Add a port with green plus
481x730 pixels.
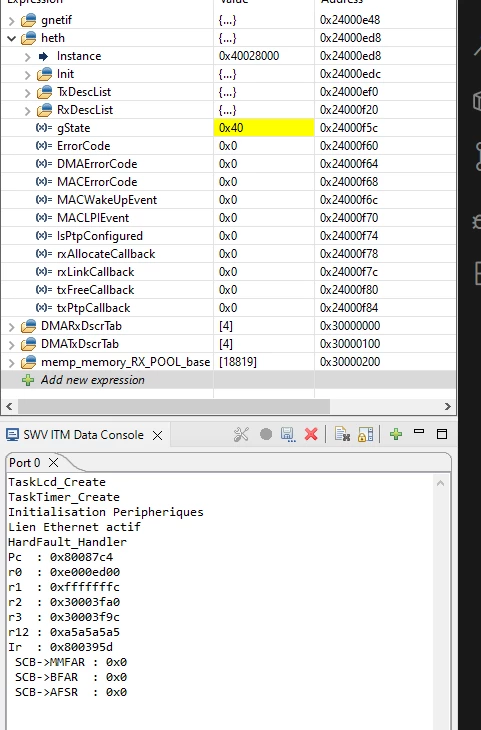click(x=396, y=434)
